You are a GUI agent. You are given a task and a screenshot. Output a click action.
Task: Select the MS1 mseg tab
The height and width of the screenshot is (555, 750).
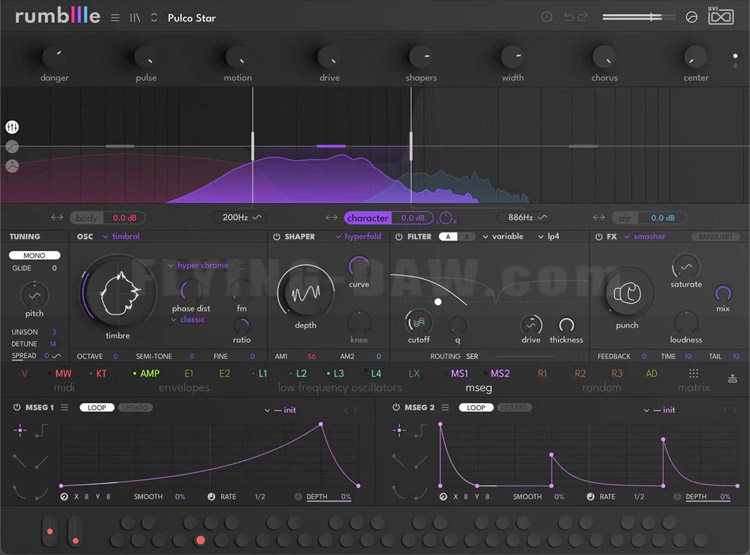pyautogui.click(x=460, y=374)
